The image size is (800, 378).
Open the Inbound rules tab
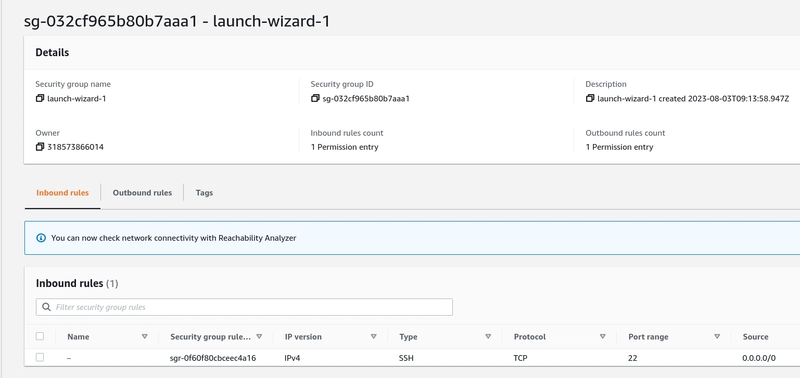(x=62, y=193)
